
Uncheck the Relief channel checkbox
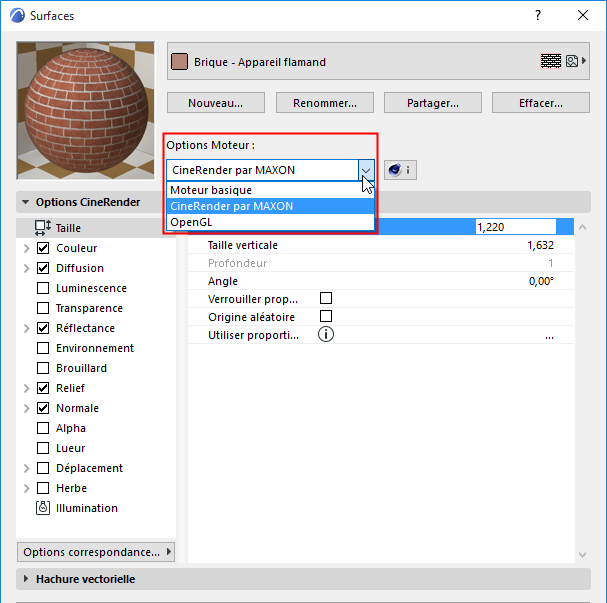tap(43, 388)
